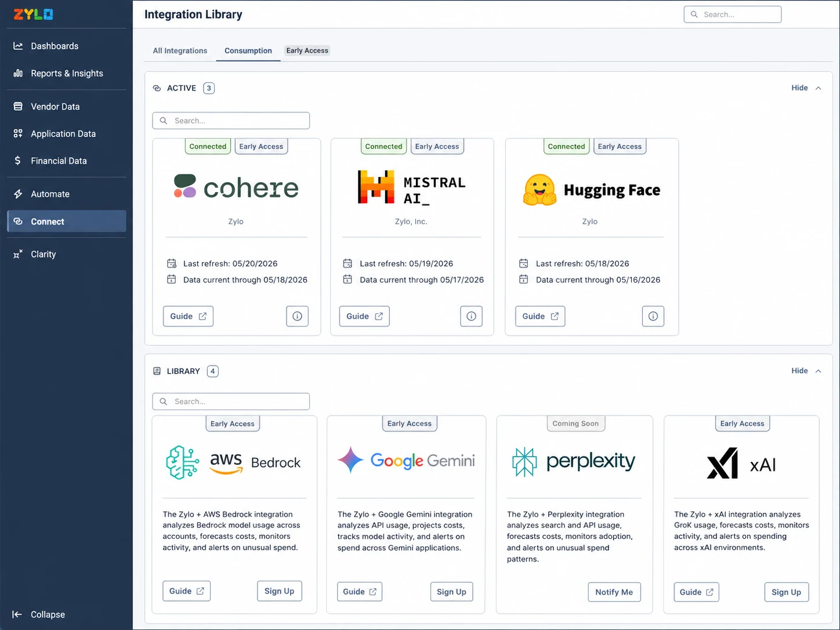Click the Active section link icon
Screen dimensions: 840x630
[x=157, y=88]
